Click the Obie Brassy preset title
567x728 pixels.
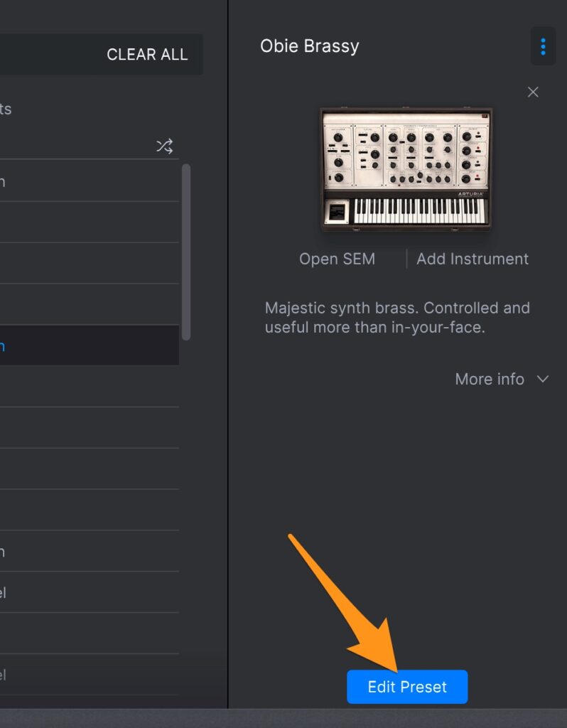[310, 46]
